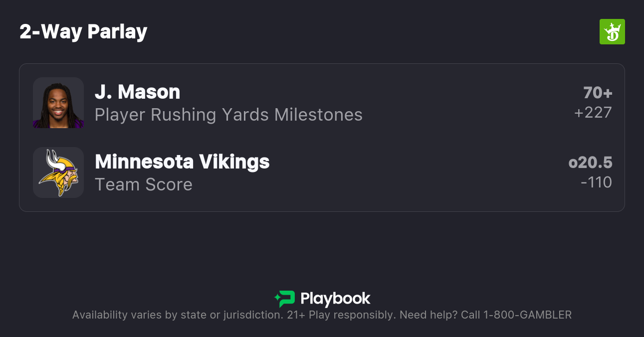Select the +227 odds value

coord(593,113)
